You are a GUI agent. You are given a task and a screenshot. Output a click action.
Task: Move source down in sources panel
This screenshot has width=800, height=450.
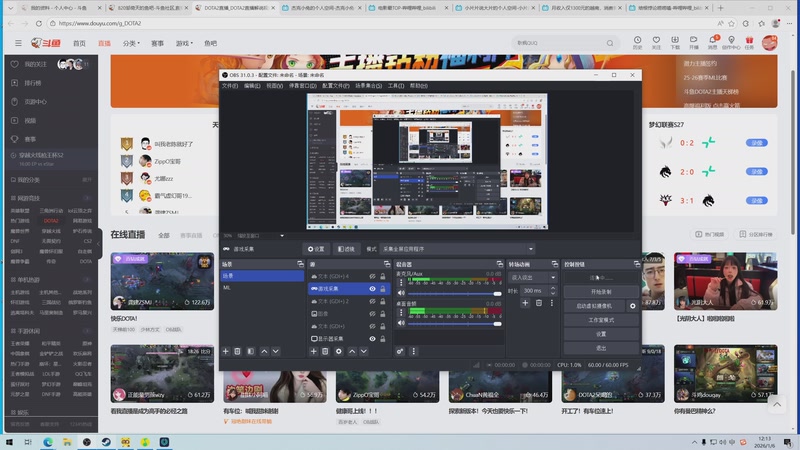pos(364,351)
